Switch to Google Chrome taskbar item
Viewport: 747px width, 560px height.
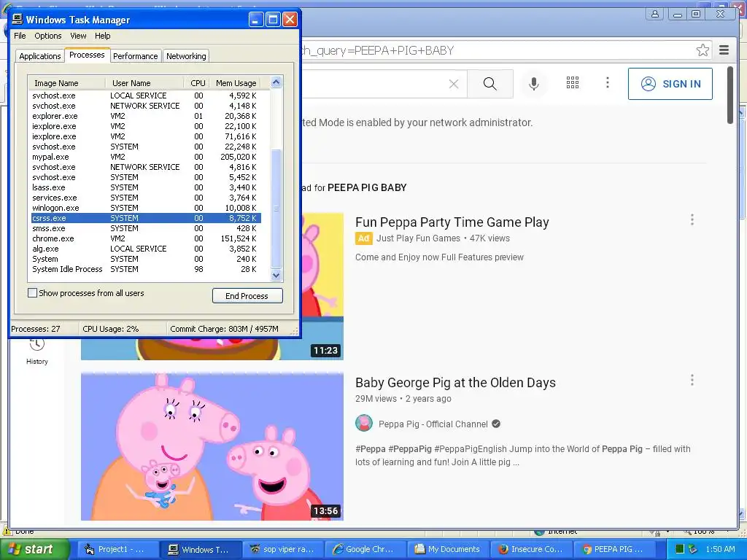[365, 549]
